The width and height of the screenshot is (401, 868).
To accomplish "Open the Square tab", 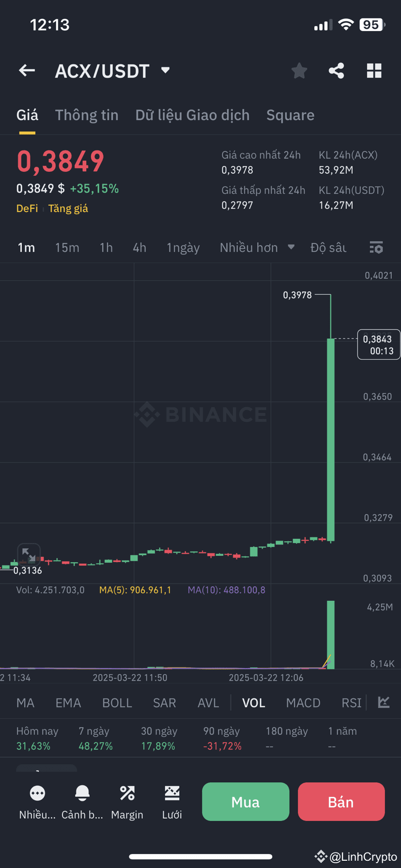I will click(x=290, y=115).
